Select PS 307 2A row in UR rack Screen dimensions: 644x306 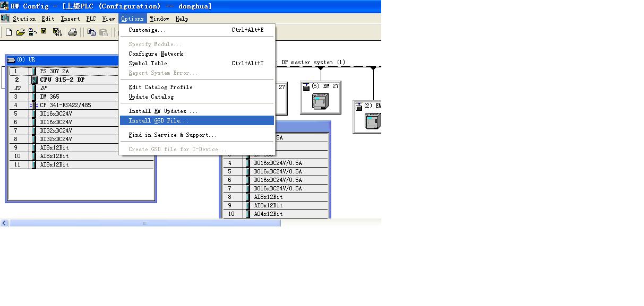point(64,71)
